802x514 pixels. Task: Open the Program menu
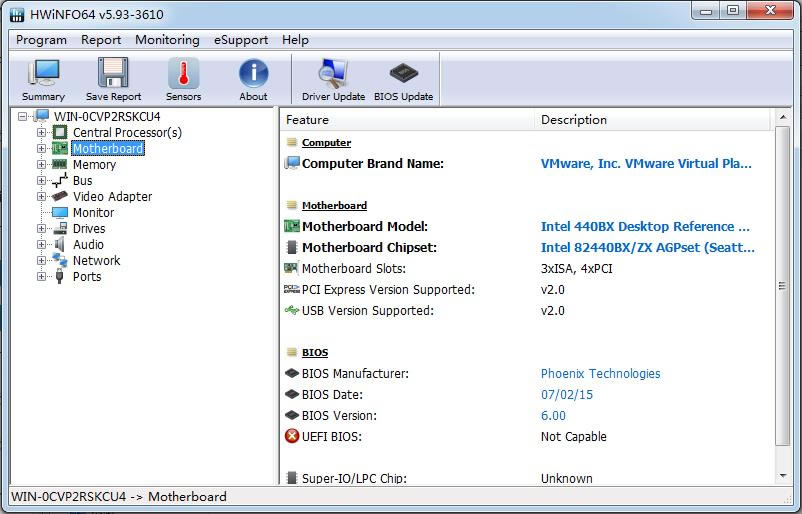coord(41,40)
